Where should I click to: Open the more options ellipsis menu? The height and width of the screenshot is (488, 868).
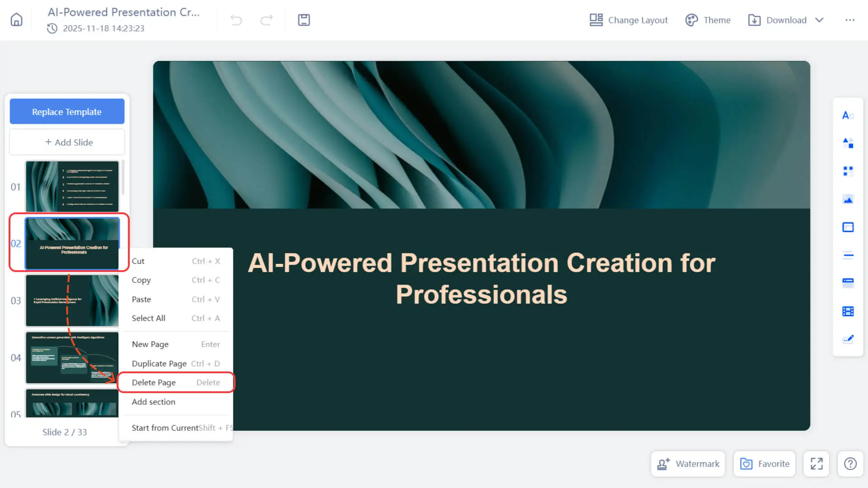pyautogui.click(x=850, y=20)
